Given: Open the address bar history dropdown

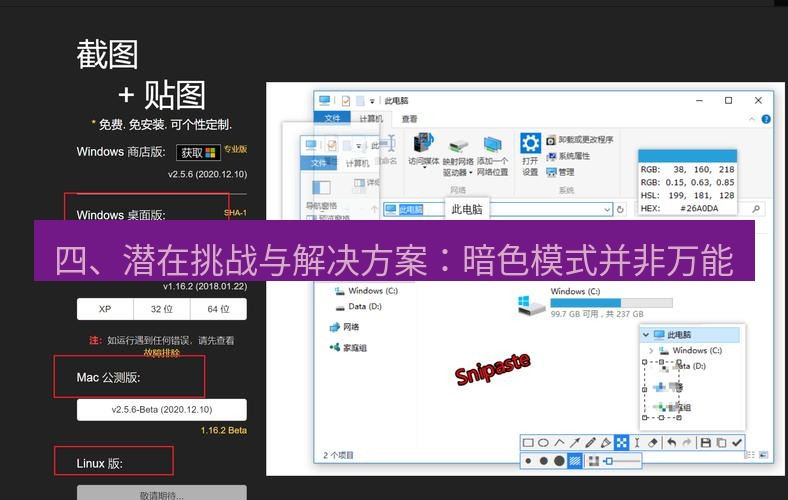Looking at the screenshot, I should [607, 210].
